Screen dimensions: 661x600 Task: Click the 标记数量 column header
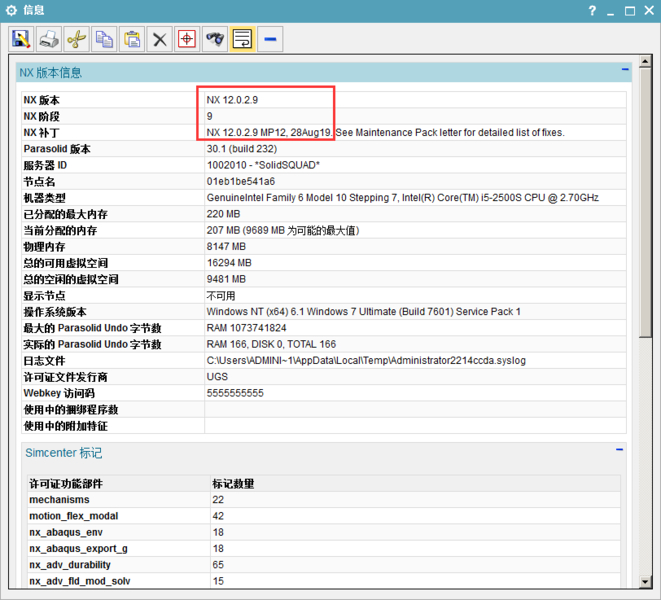pyautogui.click(x=233, y=484)
